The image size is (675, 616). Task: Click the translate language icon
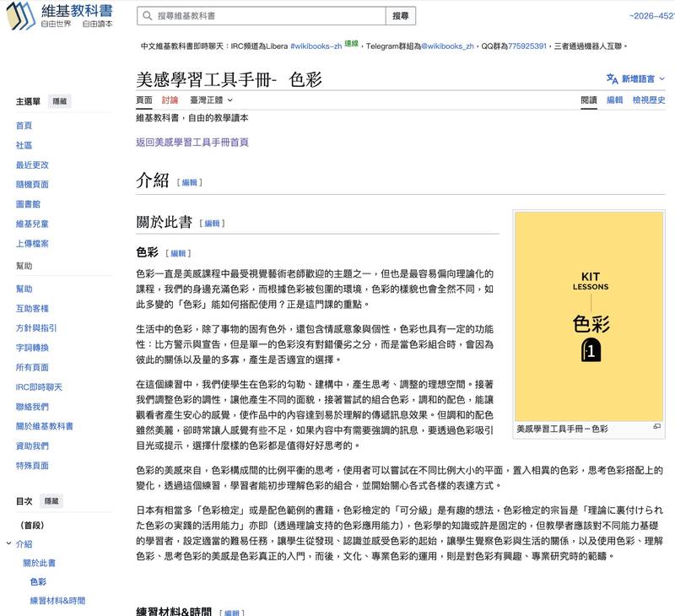click(612, 78)
